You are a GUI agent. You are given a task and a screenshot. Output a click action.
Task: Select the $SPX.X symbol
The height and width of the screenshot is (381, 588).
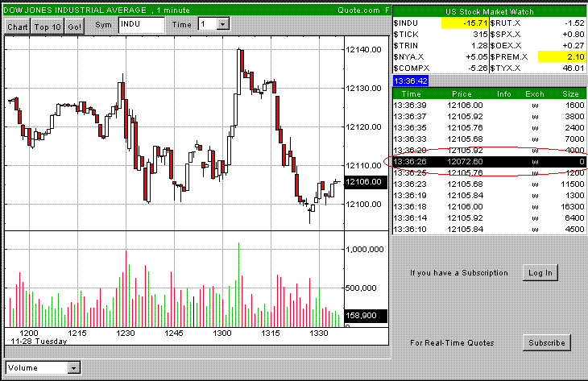[x=505, y=35]
